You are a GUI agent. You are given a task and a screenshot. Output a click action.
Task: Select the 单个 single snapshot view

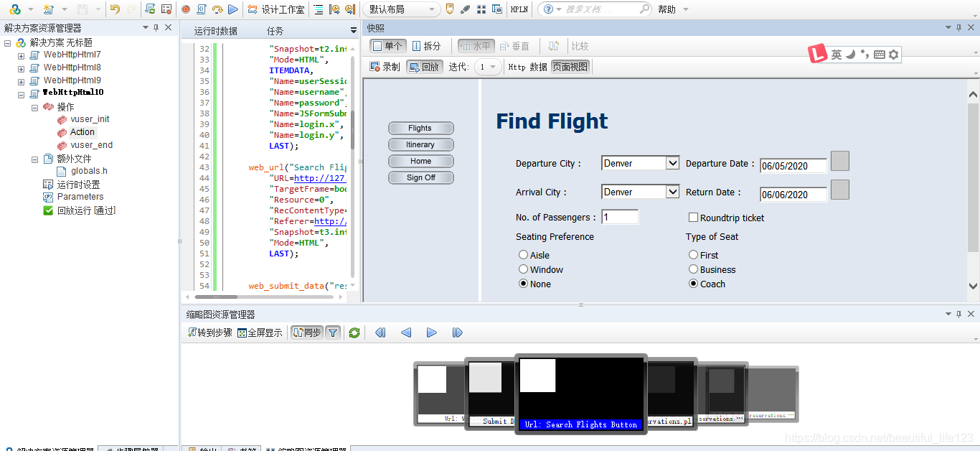[x=387, y=46]
